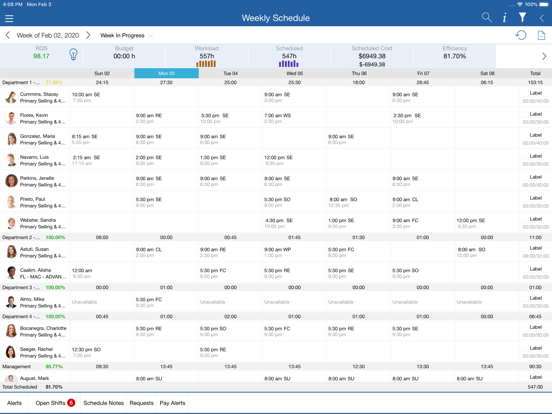Select the Tue 04 day column header
Image resolution: width=552 pixels, height=414 pixels.
pos(231,73)
